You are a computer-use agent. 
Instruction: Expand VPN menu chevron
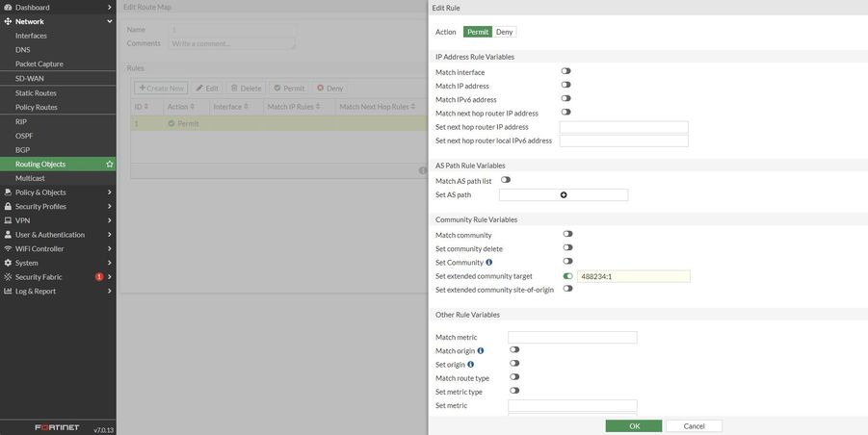[x=110, y=220]
